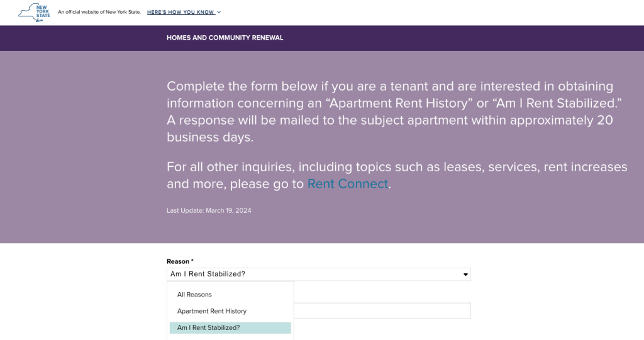Screen dimensions: 644x340
Task: Click the New York State logo
Action: pos(34,13)
